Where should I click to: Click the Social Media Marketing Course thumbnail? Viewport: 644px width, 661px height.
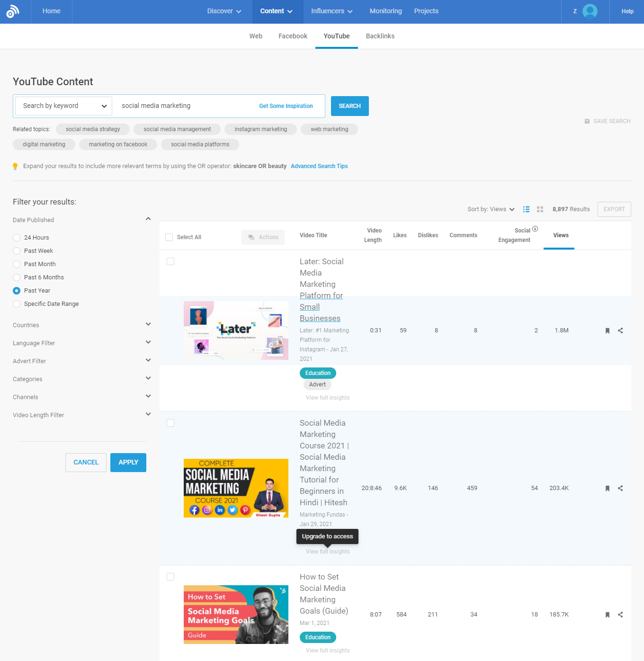(x=235, y=488)
